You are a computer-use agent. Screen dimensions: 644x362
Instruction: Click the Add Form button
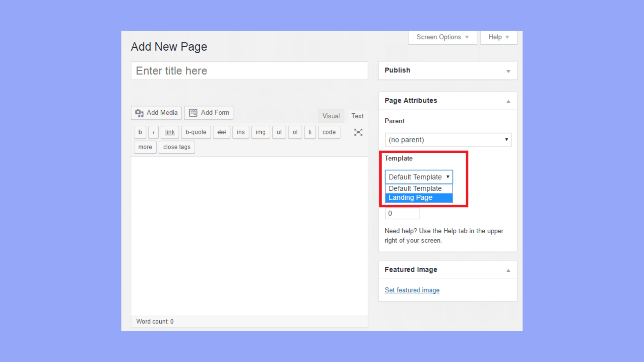tap(209, 113)
